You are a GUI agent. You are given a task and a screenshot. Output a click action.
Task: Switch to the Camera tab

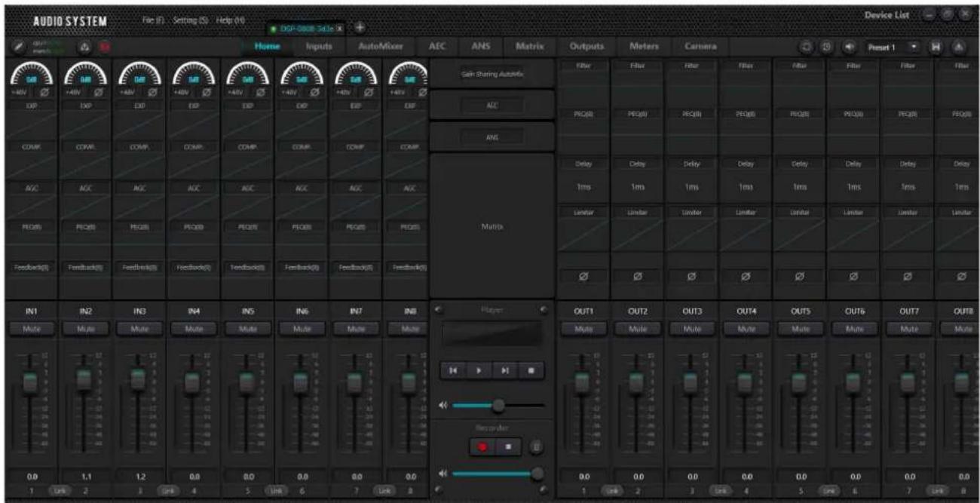pos(700,47)
